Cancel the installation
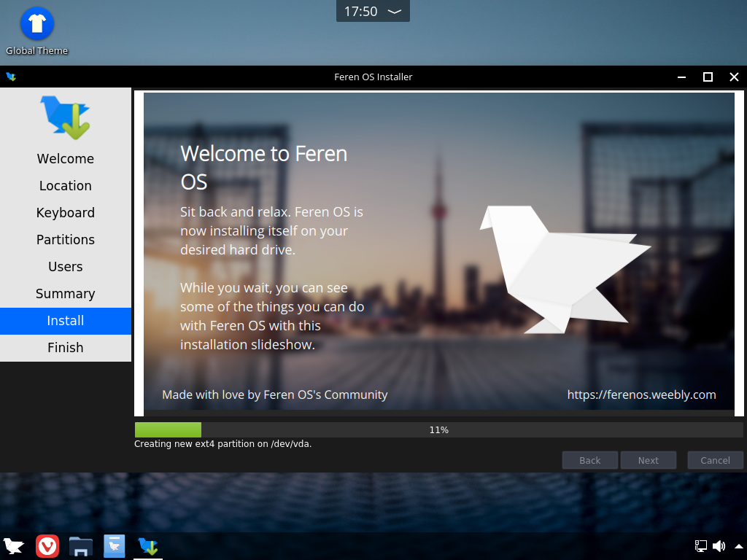Screen dimensions: 747x560 (x=715, y=459)
